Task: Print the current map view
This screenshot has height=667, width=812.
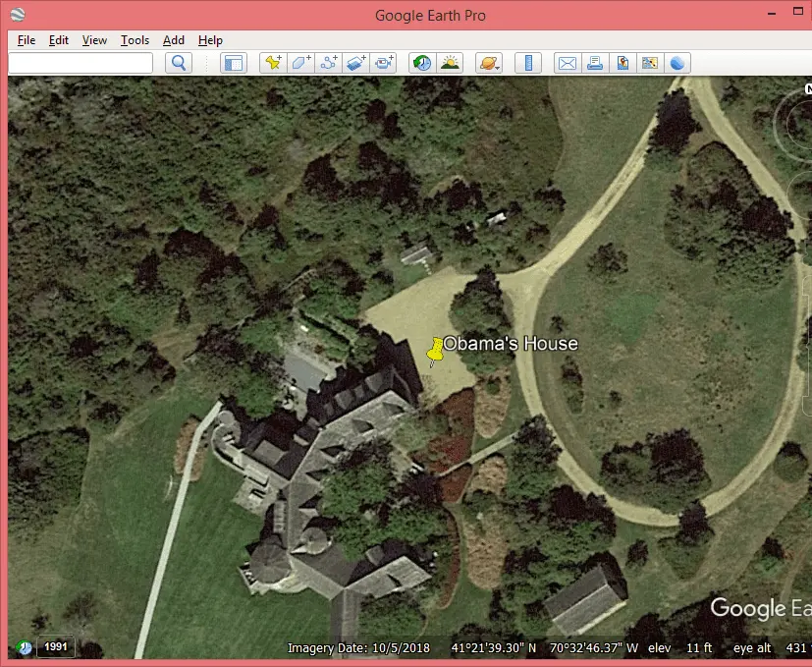Action: point(595,62)
